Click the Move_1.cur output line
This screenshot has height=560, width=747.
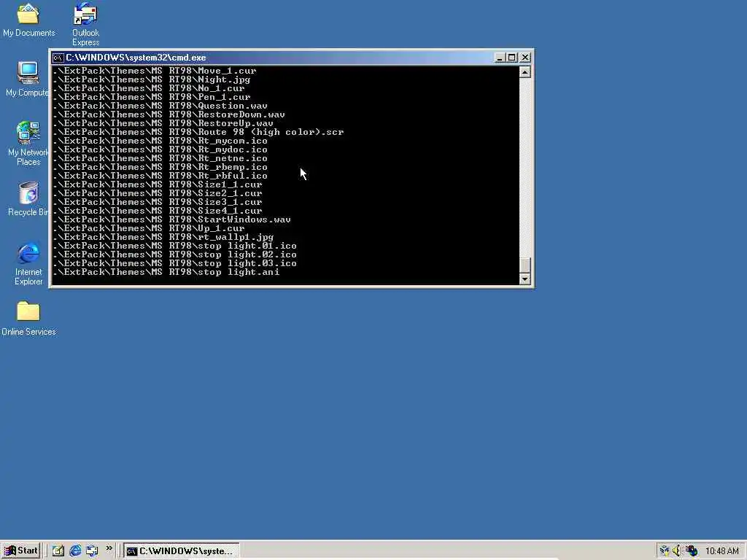(155, 71)
